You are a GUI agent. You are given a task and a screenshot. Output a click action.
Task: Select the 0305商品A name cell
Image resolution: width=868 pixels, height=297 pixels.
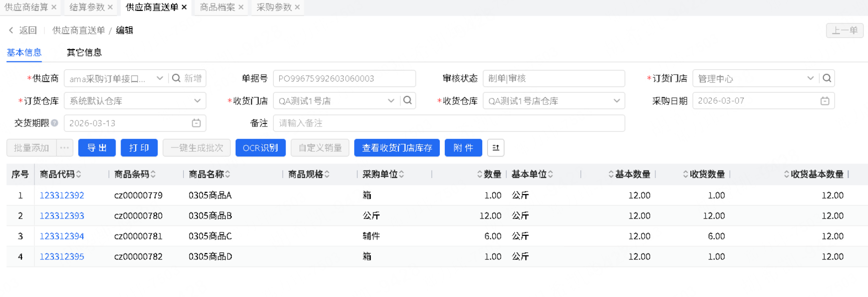click(210, 195)
